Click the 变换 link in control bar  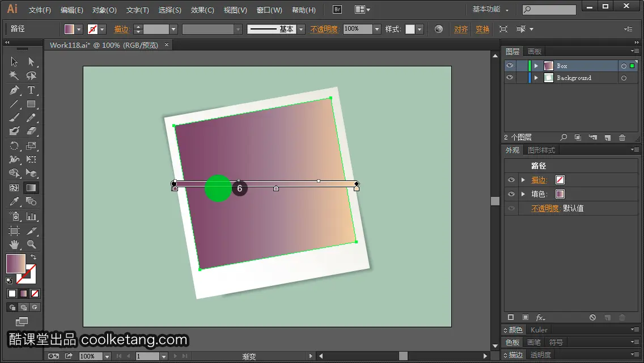(x=482, y=29)
